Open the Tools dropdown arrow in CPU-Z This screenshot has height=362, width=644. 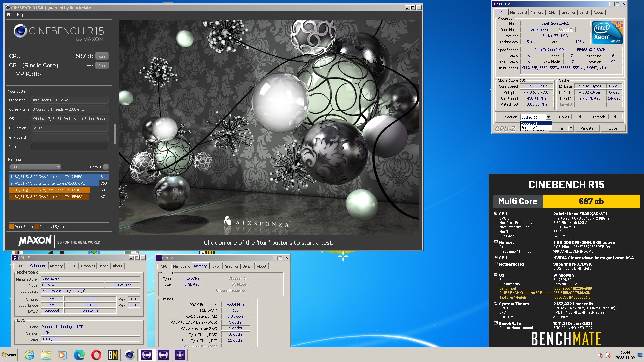click(571, 128)
